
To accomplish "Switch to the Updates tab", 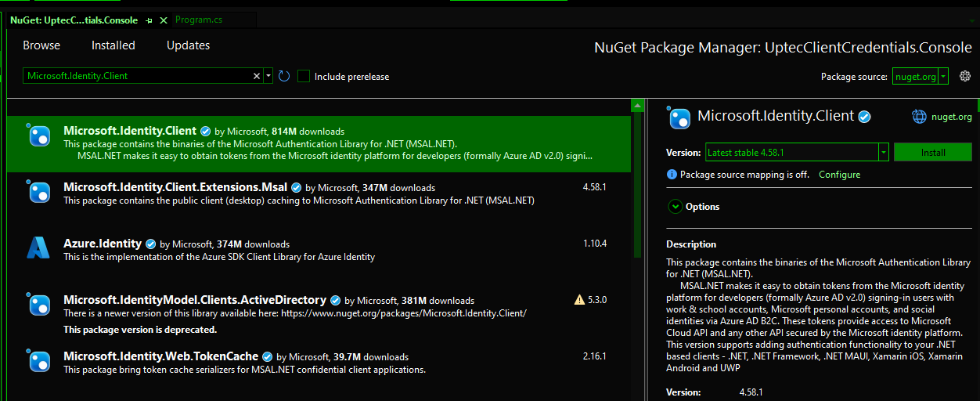I will [188, 45].
